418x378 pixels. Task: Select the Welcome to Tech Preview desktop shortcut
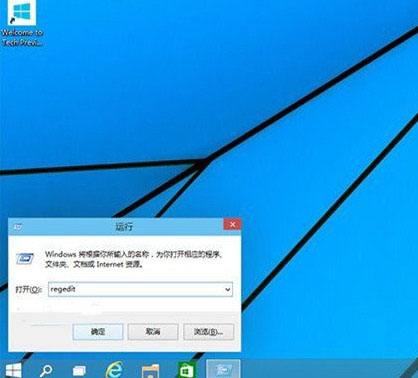click(22, 23)
